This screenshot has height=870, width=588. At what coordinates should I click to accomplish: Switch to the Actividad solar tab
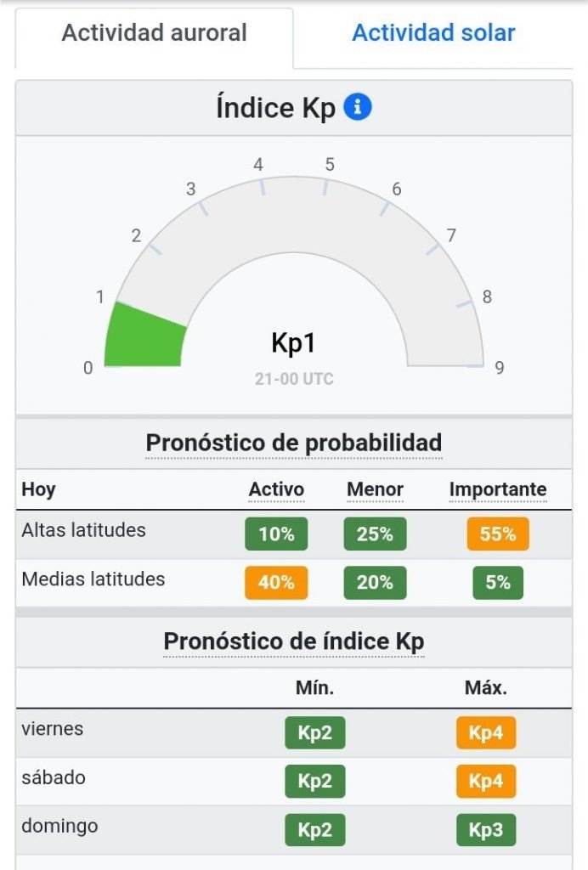click(433, 33)
